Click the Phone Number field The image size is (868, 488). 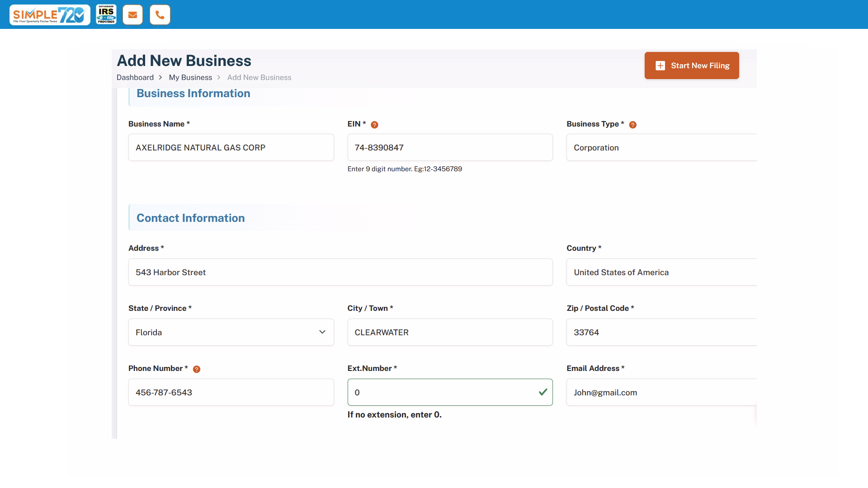tap(231, 392)
